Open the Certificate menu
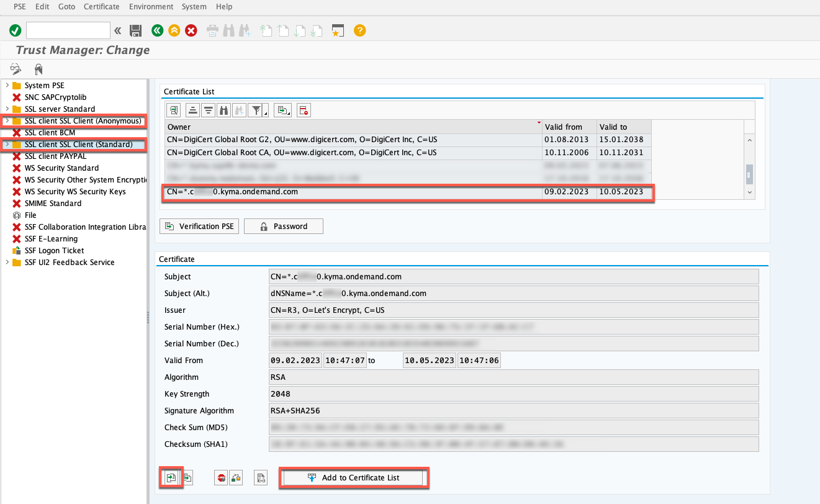Image resolution: width=820 pixels, height=504 pixels. click(x=102, y=7)
